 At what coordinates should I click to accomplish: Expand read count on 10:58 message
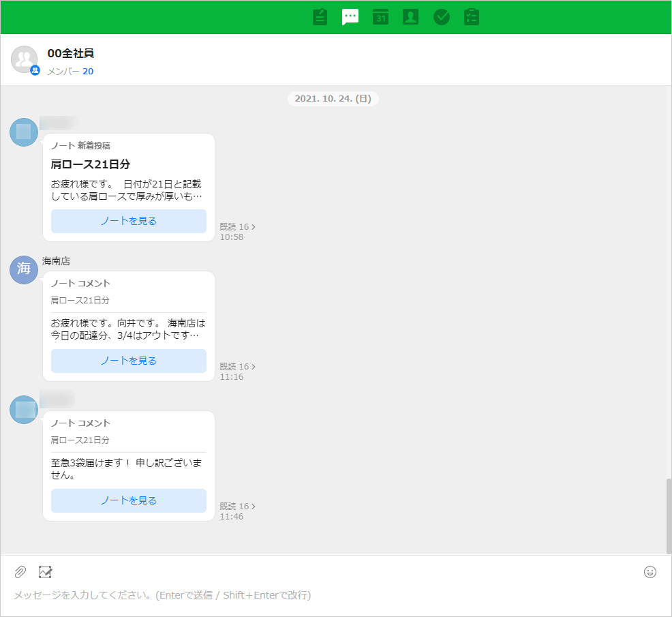pos(238,227)
